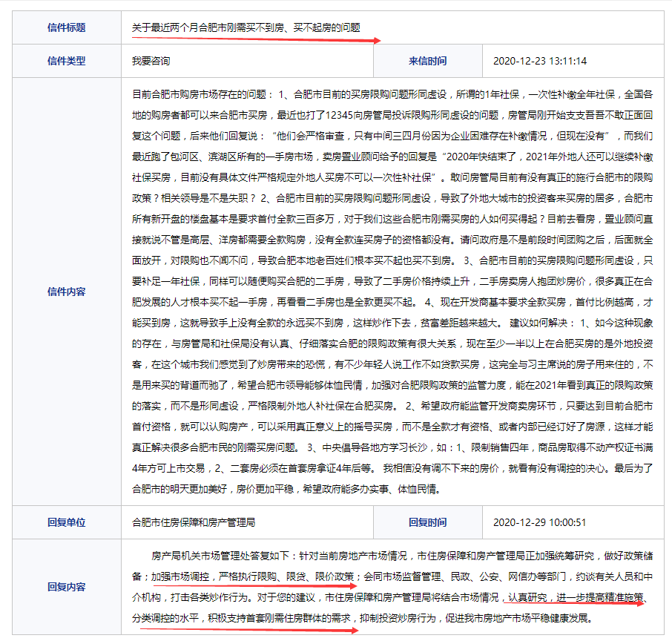This screenshot has height=641, width=672.
Task: Click the 信件标题 header cell
Action: tap(66, 27)
